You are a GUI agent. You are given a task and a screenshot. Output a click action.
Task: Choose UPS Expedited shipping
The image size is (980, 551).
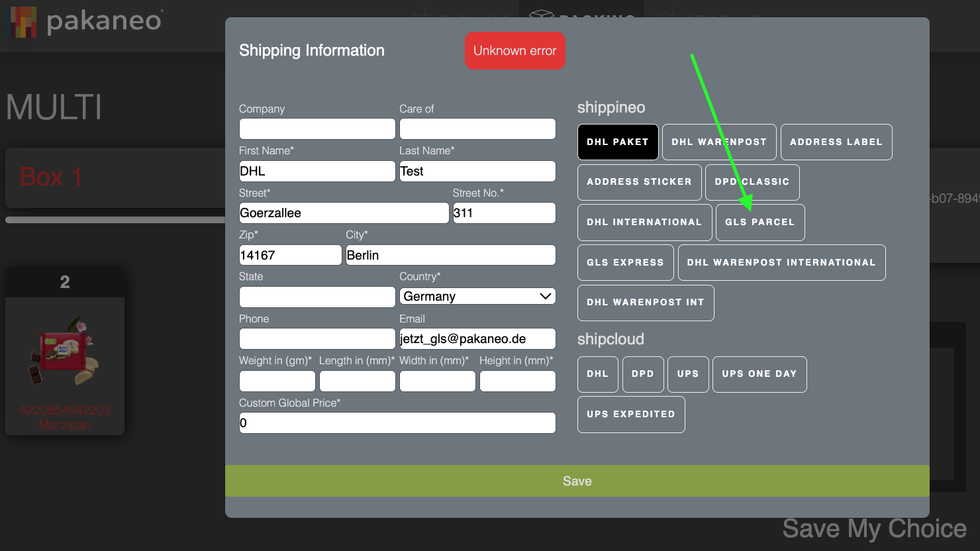[631, 415]
